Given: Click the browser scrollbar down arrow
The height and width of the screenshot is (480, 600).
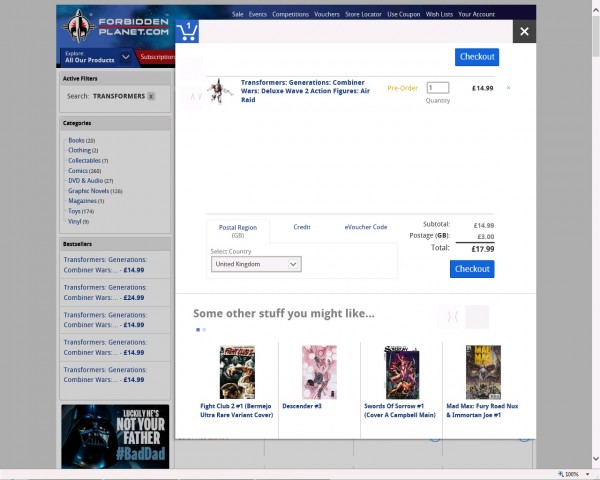Looking at the screenshot, I should [x=596, y=459].
